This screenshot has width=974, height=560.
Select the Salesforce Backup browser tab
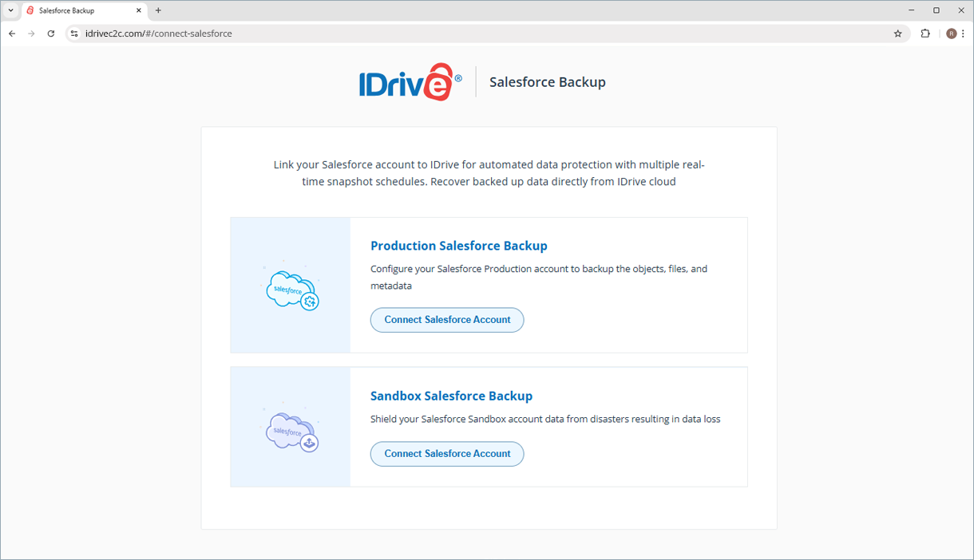coord(84,10)
